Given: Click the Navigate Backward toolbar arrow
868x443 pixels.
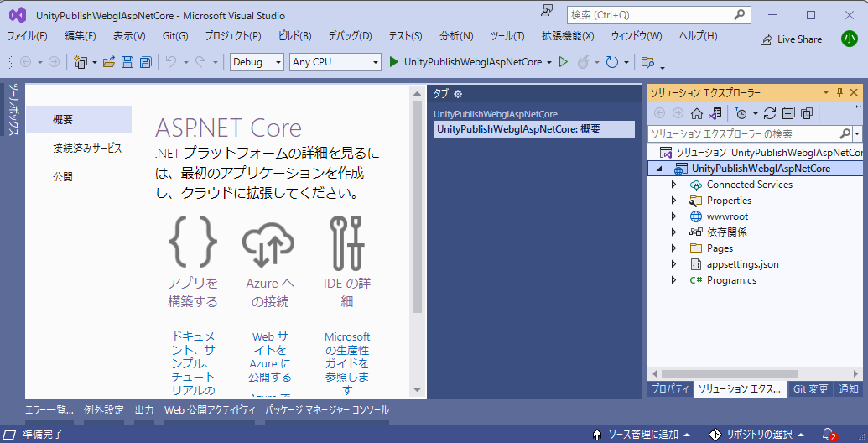Looking at the screenshot, I should [25, 62].
